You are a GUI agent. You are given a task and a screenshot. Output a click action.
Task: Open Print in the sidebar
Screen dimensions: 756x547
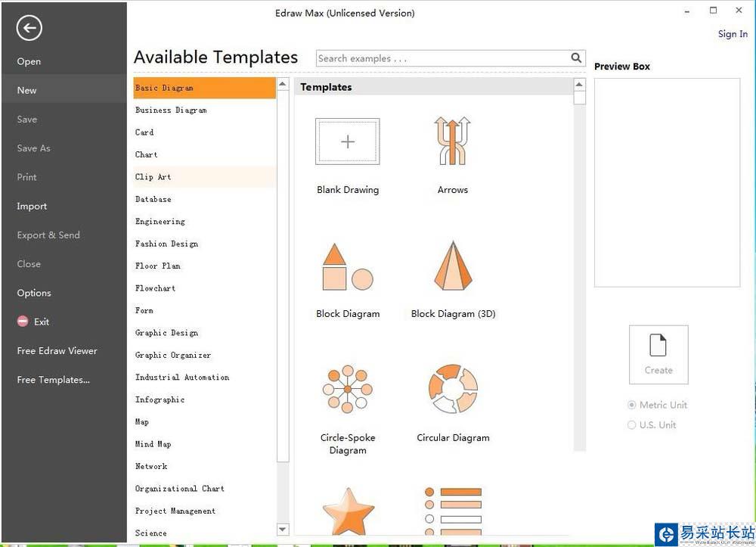(x=27, y=177)
